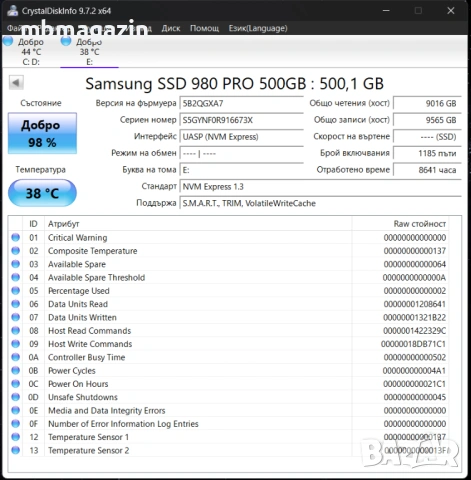Click raw value 00000000004A1
471x480 pixels.
pos(414,370)
